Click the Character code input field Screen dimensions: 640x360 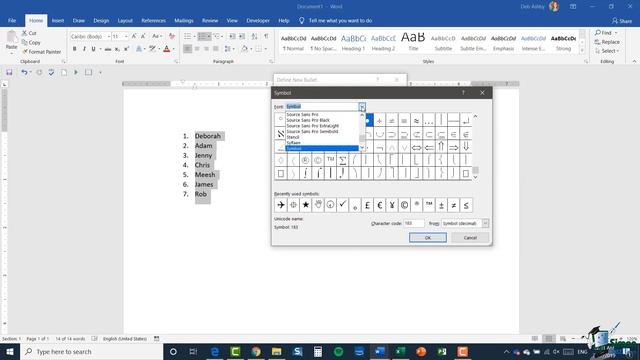click(x=414, y=223)
